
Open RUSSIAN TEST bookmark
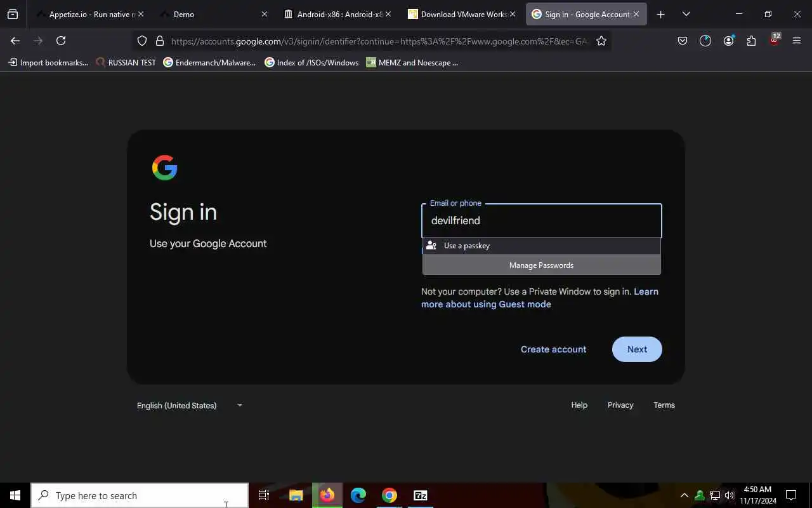[126, 62]
